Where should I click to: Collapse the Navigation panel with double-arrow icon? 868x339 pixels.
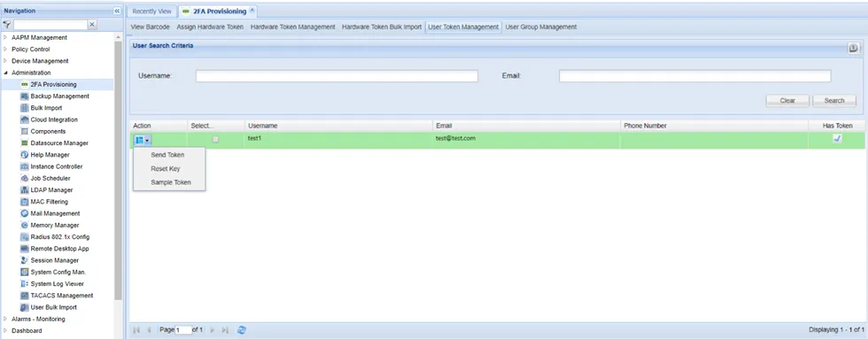click(x=117, y=11)
